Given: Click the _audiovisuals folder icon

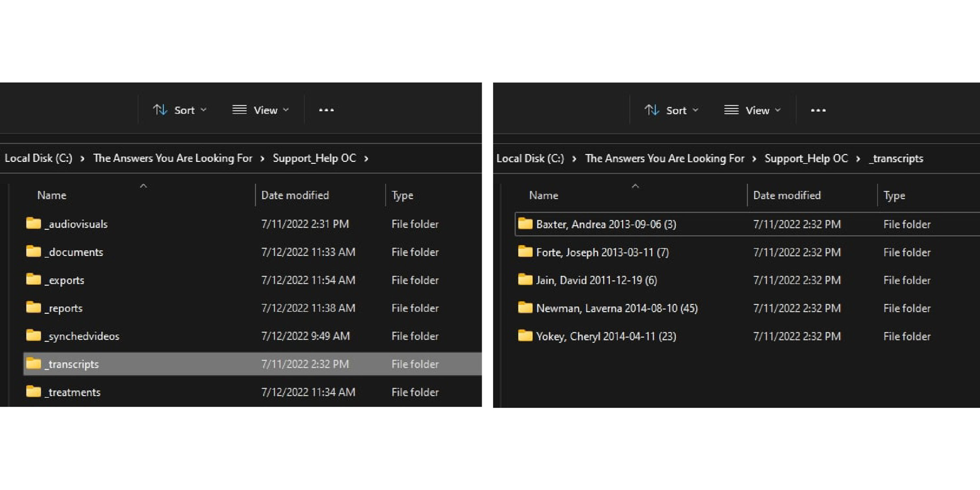Looking at the screenshot, I should click(x=33, y=223).
